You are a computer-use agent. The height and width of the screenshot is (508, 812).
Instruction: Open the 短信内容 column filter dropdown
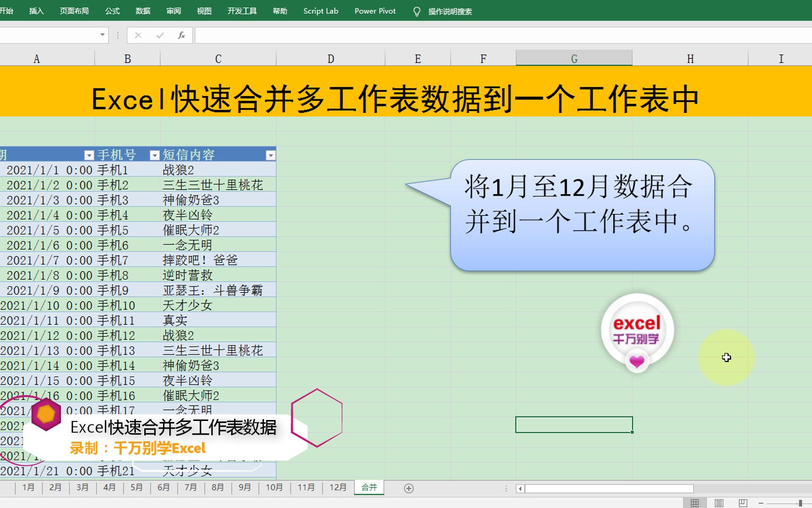click(x=270, y=155)
